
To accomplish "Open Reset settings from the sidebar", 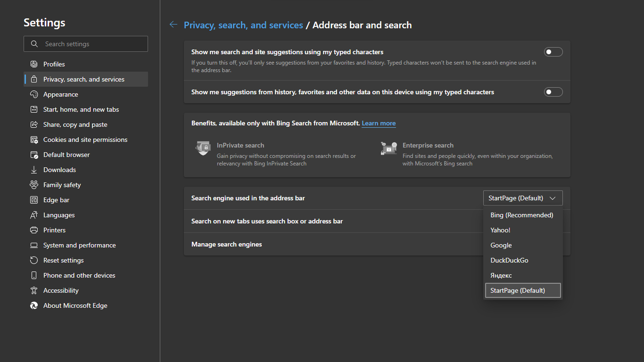I will tap(33, 260).
